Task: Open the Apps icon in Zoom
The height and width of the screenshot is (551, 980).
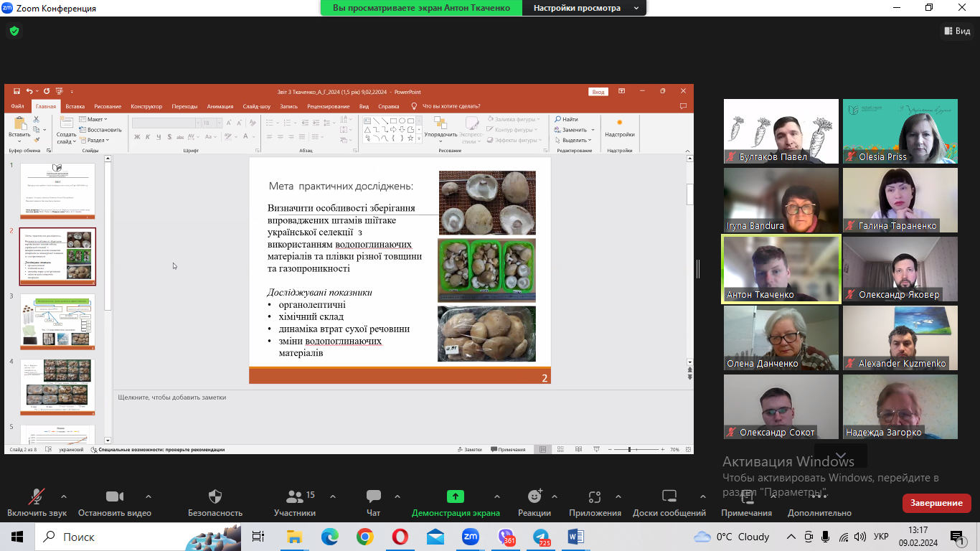Action: (595, 497)
